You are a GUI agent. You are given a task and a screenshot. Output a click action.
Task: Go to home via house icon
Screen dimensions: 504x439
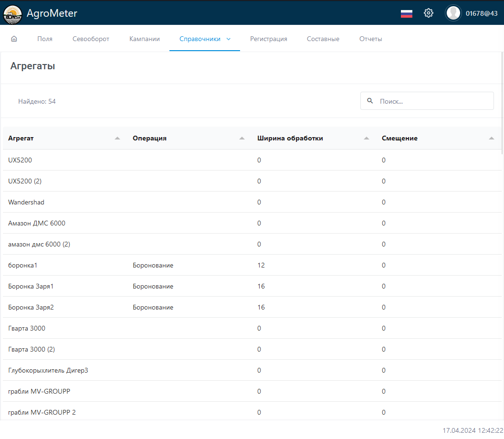(14, 39)
